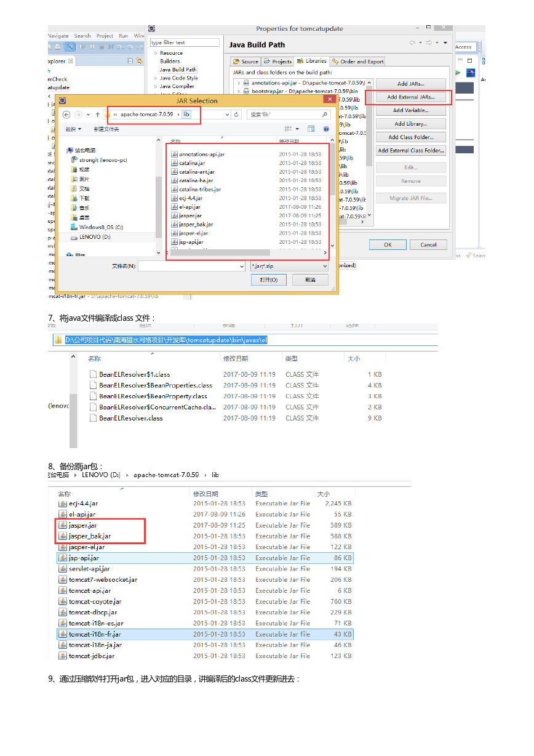This screenshot has width=534, height=756.
Task: Click the D:\...\javax\el address path
Action: [166, 340]
